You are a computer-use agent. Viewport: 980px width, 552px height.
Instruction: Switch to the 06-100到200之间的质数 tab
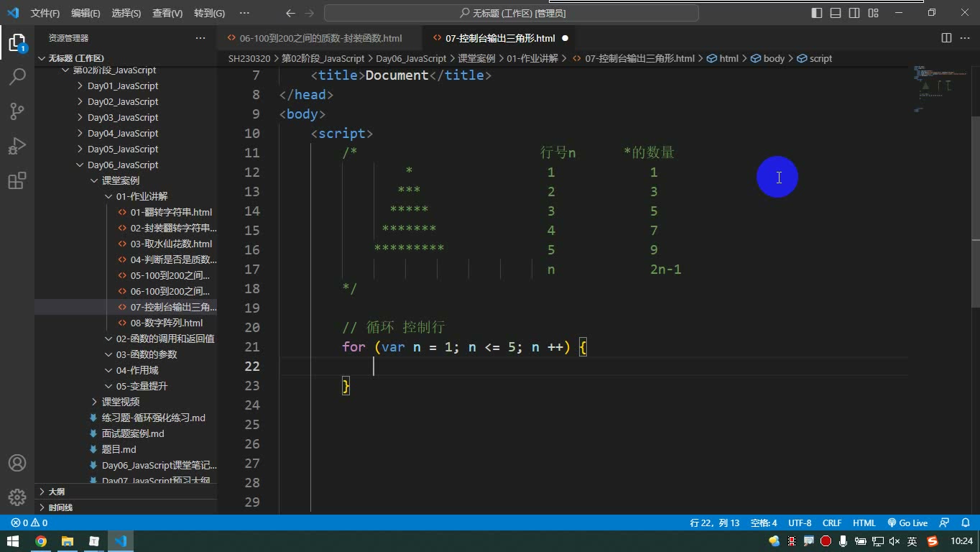tap(320, 38)
